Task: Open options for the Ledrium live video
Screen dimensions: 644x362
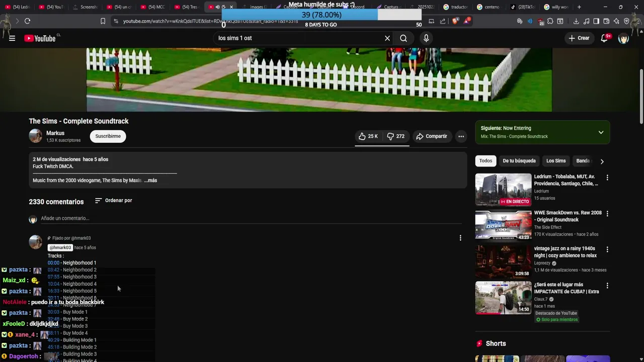Action: [607, 177]
